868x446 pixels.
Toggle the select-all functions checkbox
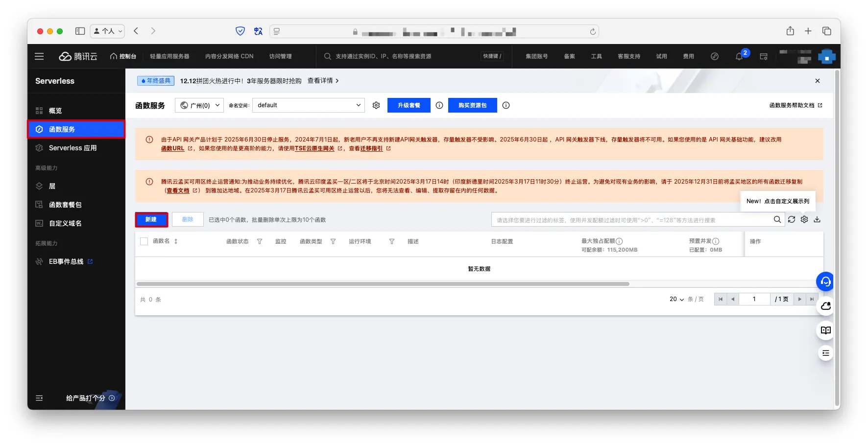(x=144, y=241)
